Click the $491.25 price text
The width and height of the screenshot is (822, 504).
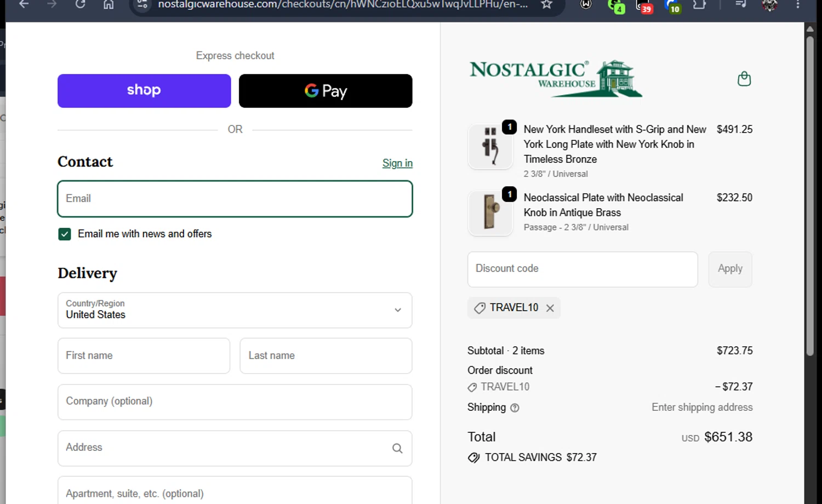click(734, 129)
